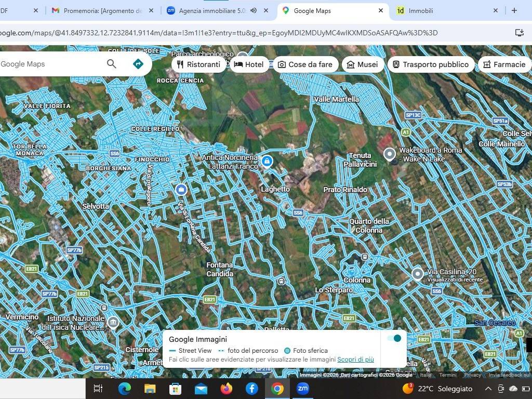Click the San Cesareo label
The width and height of the screenshot is (532, 399).
(x=495, y=323)
